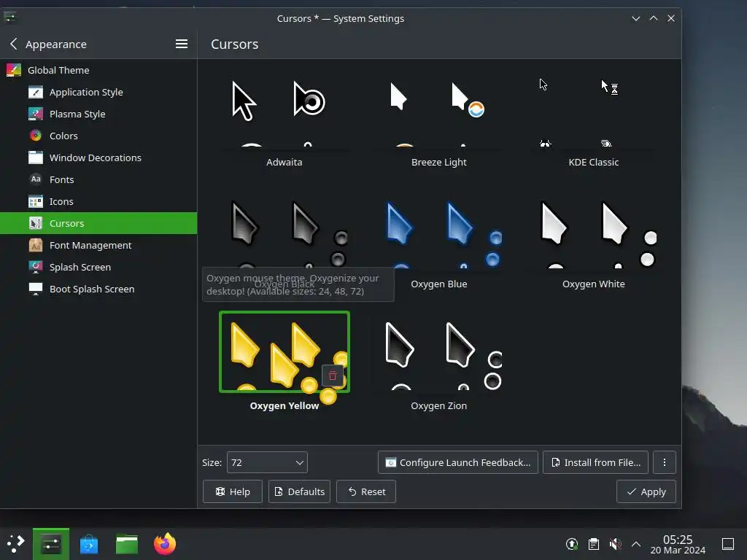The height and width of the screenshot is (560, 747).
Task: Open the Icons settings page
Action: pyautogui.click(x=98, y=201)
